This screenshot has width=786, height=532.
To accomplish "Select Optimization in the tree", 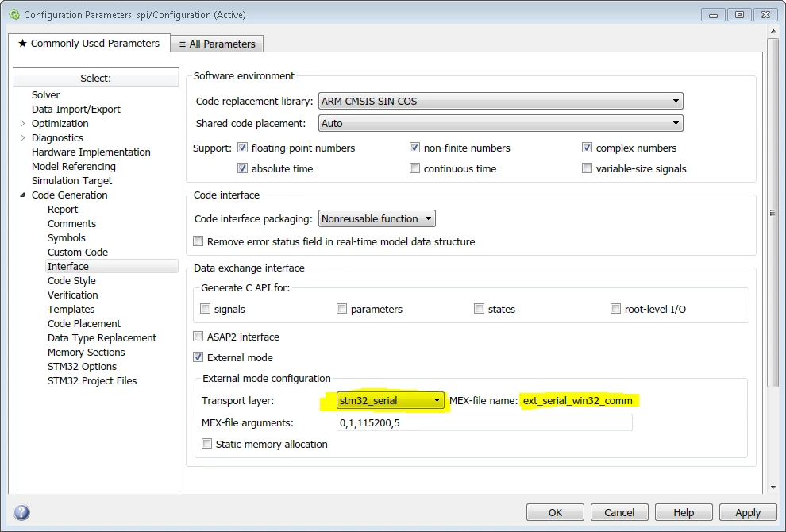I will coord(60,123).
